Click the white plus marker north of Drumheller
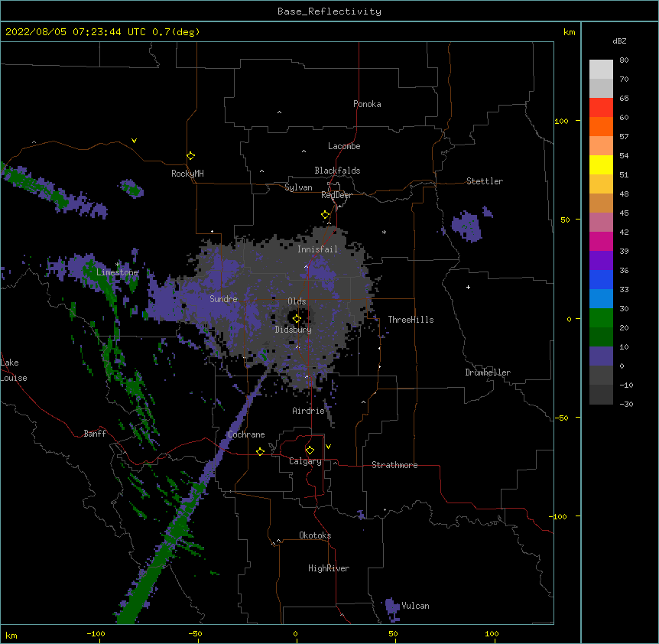This screenshot has width=659, height=644. 468,287
